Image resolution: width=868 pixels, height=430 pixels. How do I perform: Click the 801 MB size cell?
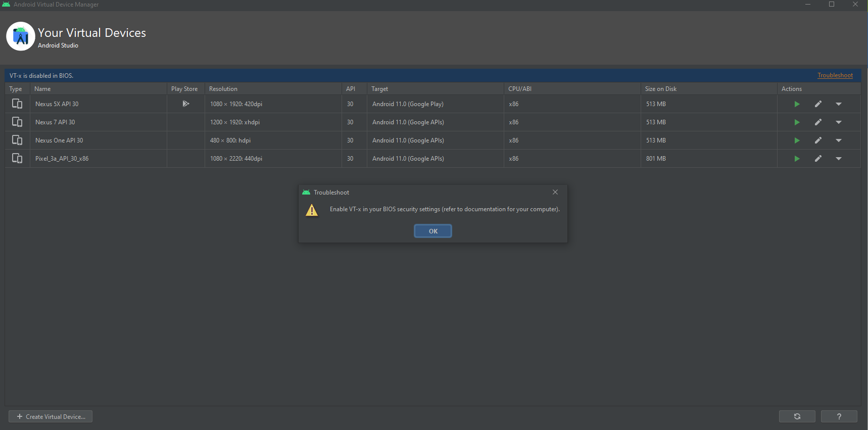point(709,159)
